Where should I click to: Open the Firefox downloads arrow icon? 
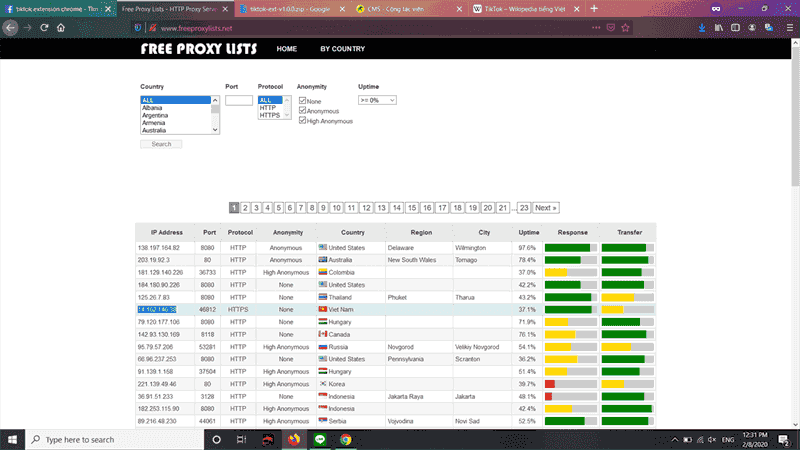(702, 28)
